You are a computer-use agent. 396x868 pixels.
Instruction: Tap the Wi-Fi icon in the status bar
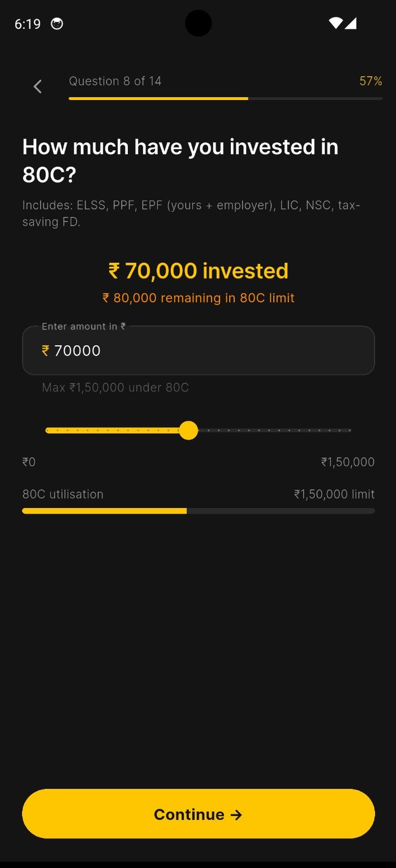335,23
